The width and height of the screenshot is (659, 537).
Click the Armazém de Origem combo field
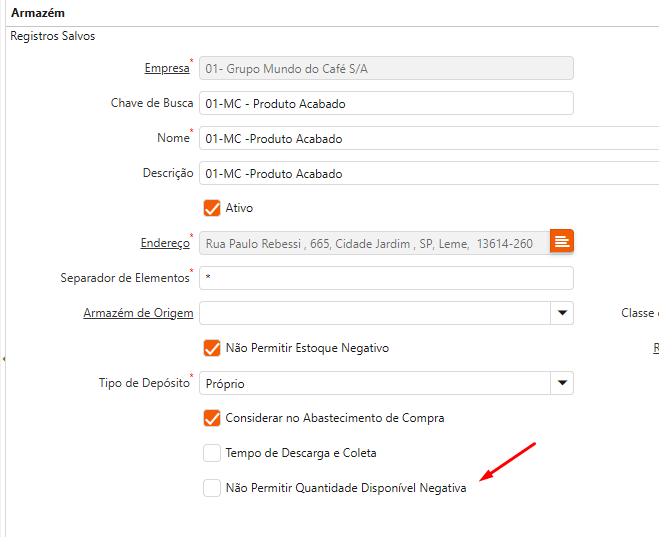point(374,313)
